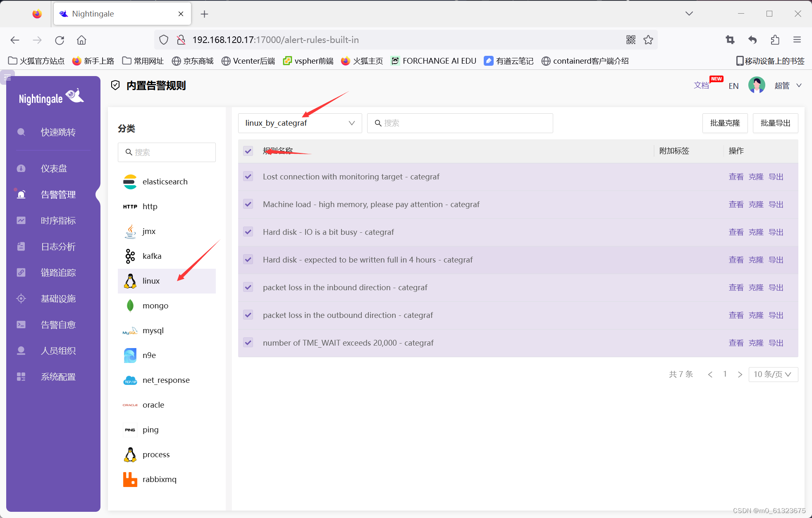Click the mongo leaf icon
Image resolution: width=812 pixels, height=518 pixels.
click(130, 306)
